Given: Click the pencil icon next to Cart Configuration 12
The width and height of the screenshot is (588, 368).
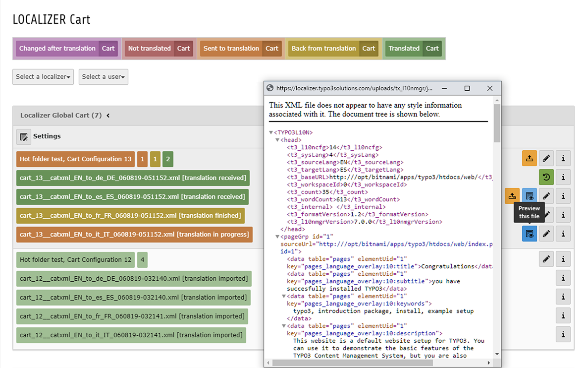Looking at the screenshot, I should pos(546,258).
